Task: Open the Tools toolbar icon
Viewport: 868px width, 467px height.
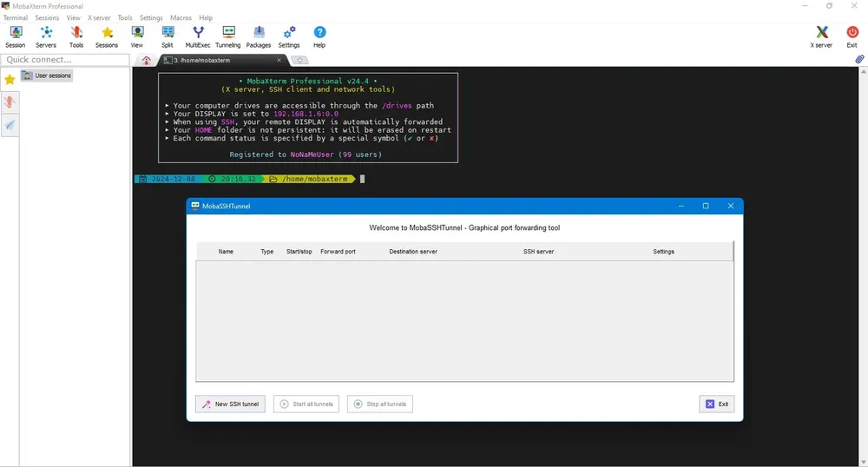Action: [76, 37]
